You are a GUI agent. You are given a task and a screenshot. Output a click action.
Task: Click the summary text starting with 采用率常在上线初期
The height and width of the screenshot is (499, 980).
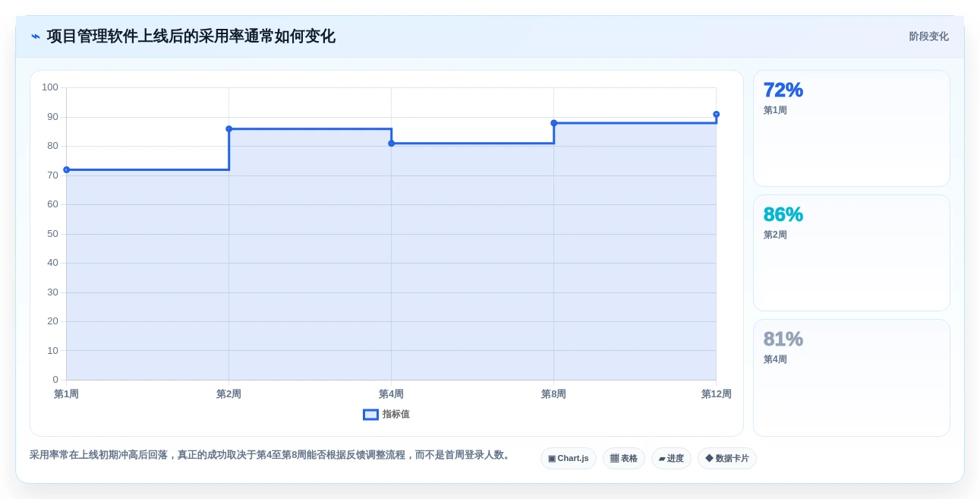(x=271, y=455)
